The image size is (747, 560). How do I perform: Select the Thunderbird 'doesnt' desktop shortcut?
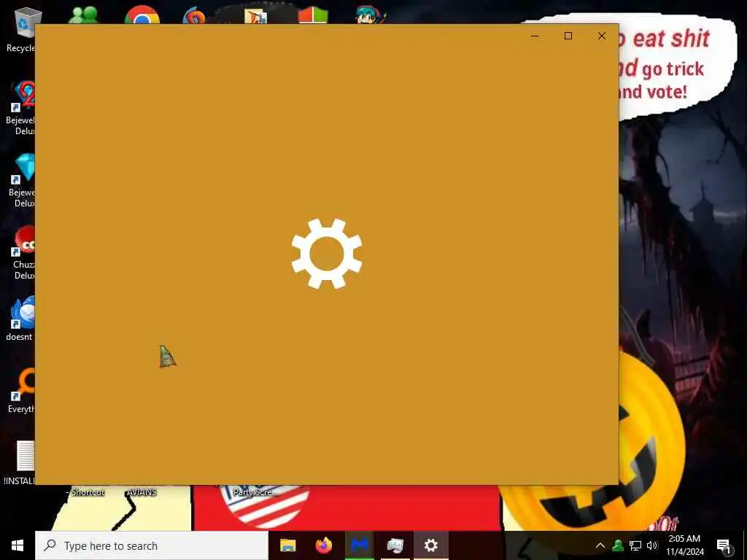tap(21, 318)
